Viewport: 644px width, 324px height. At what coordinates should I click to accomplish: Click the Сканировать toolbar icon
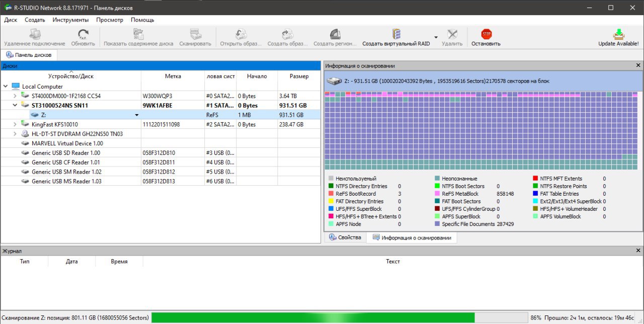click(x=195, y=34)
